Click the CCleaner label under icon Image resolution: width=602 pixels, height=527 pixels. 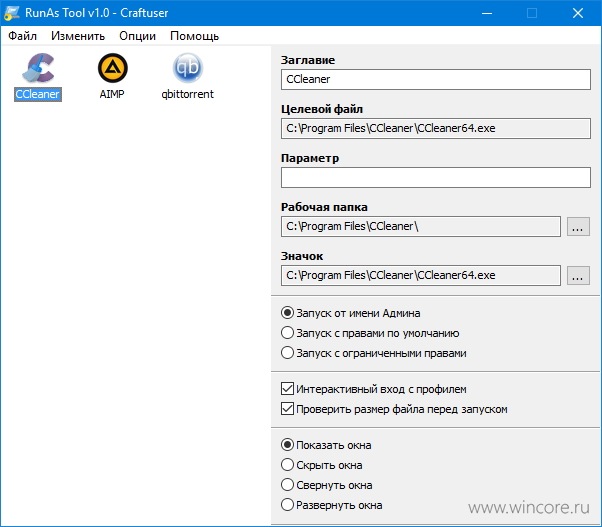click(x=38, y=94)
